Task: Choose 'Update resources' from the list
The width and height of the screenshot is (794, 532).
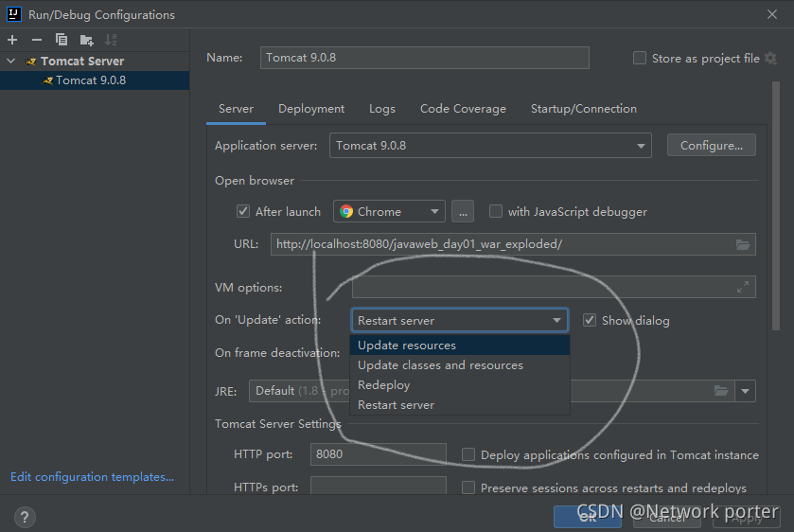Action: (460, 345)
